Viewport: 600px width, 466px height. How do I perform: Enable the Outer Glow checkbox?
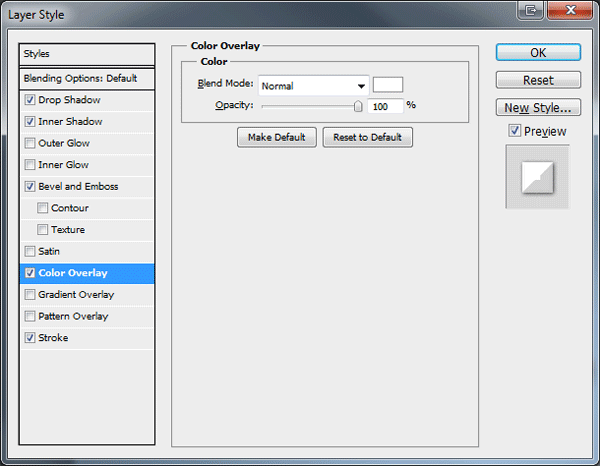point(30,143)
